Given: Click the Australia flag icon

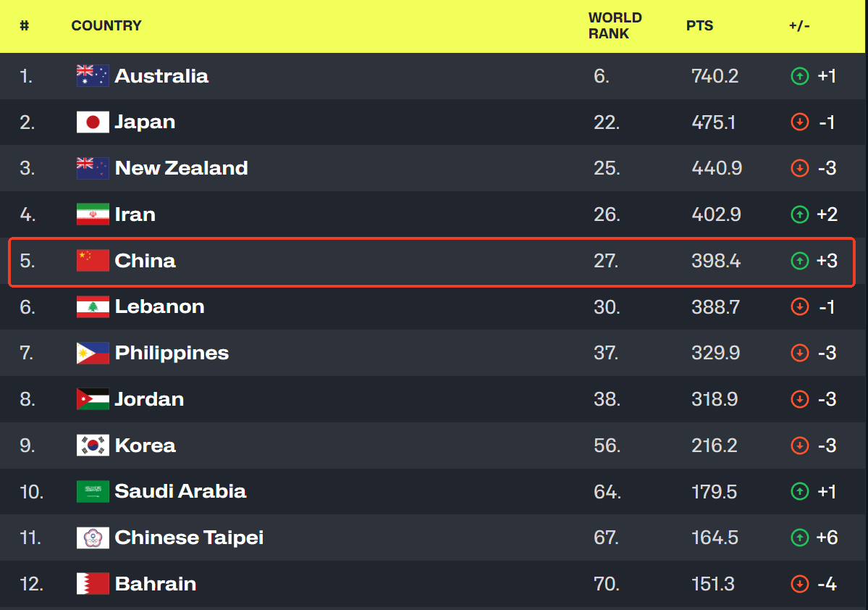Looking at the screenshot, I should click(93, 76).
